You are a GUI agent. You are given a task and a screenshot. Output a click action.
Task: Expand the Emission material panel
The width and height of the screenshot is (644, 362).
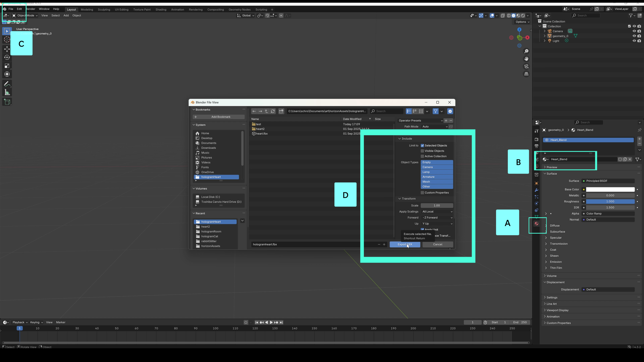[555, 262]
